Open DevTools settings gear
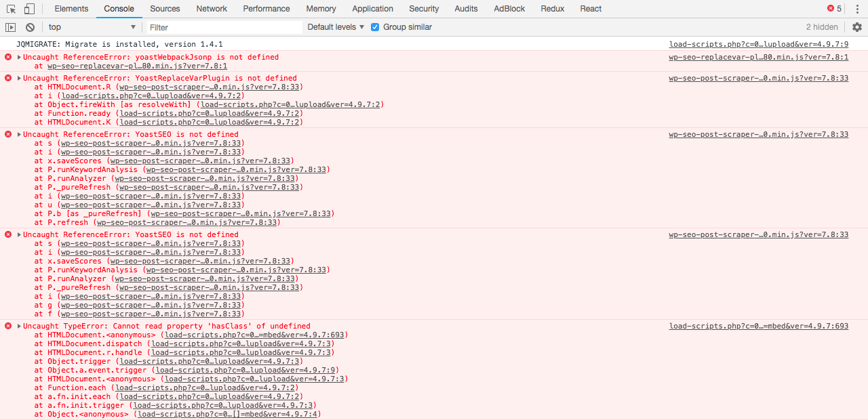868x420 pixels. [x=856, y=26]
